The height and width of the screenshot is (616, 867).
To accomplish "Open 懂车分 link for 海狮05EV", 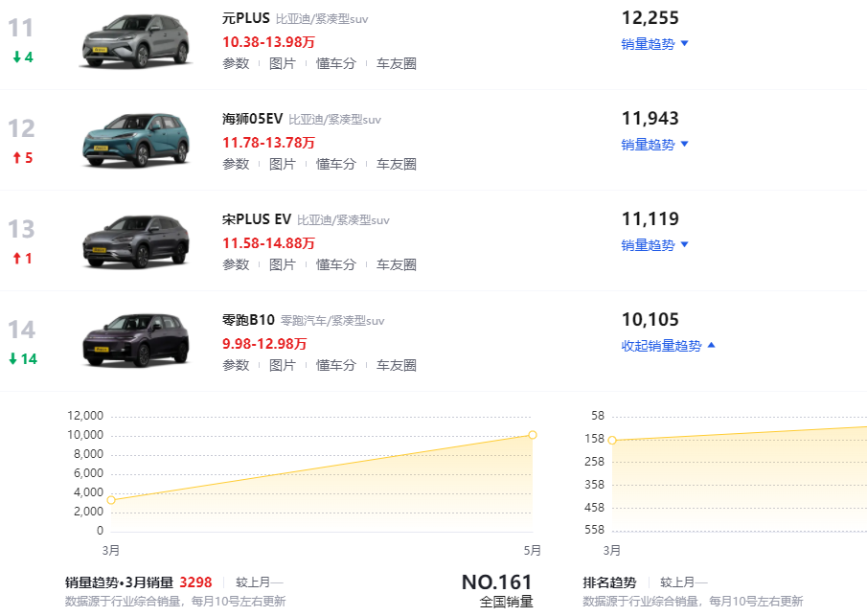I will (x=336, y=164).
